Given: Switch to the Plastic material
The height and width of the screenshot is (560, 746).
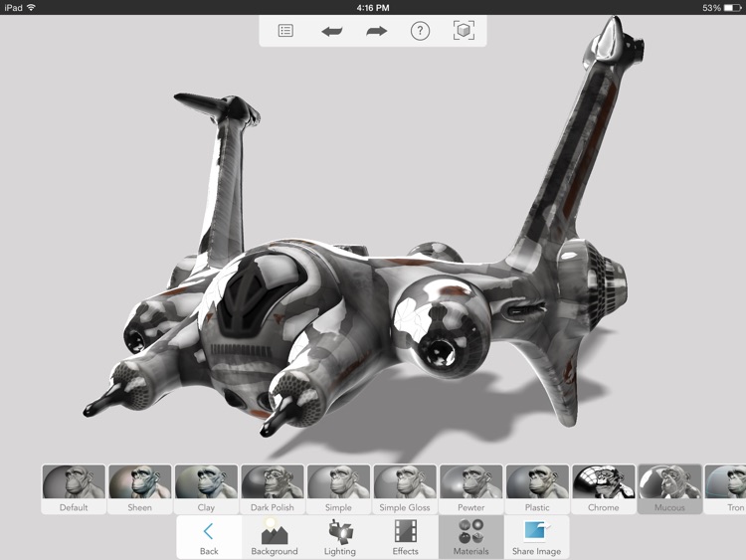Looking at the screenshot, I should (x=537, y=488).
